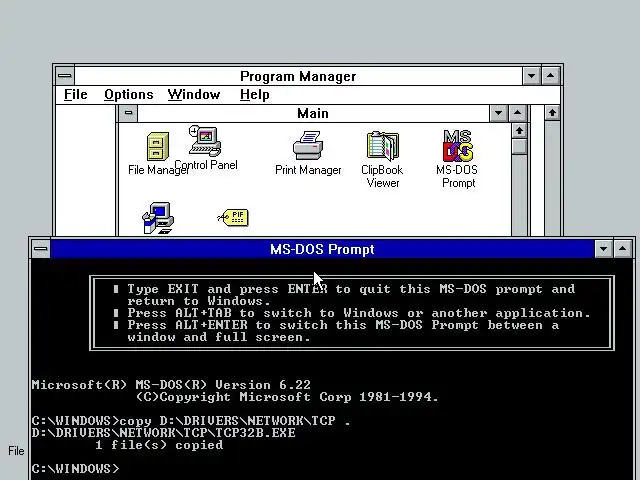This screenshot has width=640, height=480.
Task: Click the Main group title bar
Action: point(313,113)
